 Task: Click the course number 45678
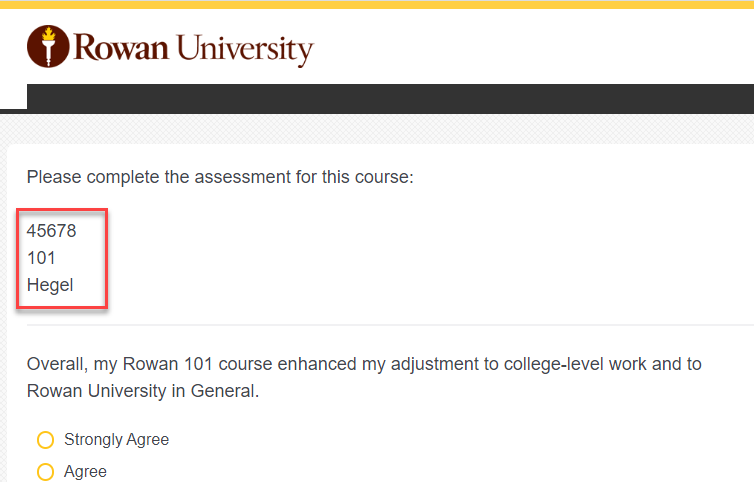(51, 231)
